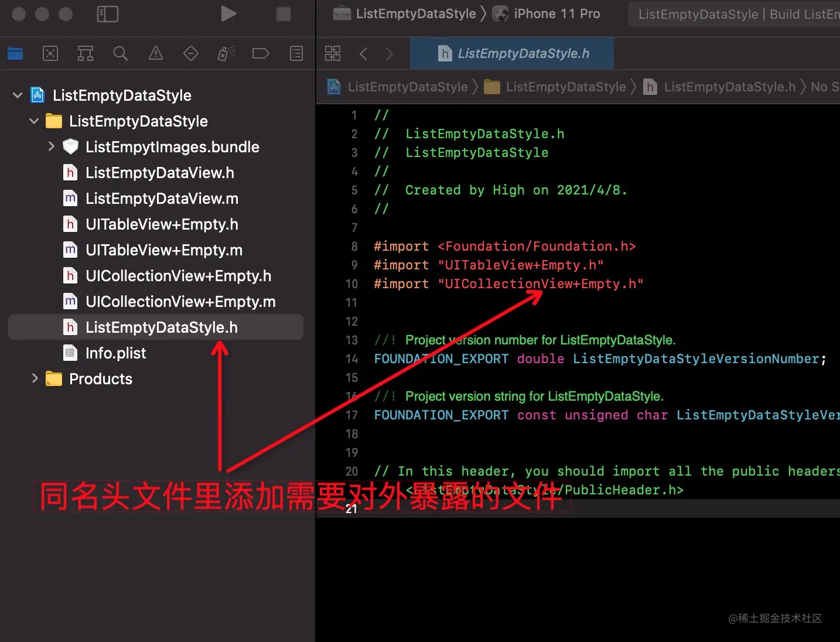Click the Foundation/Foundation.h import line
The image size is (840, 642).
pyautogui.click(x=505, y=246)
